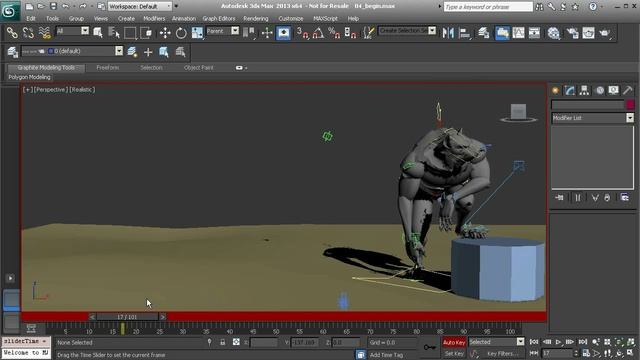Image resolution: width=640 pixels, height=360 pixels.
Task: Activate the Select and Scale tool
Action: 197,33
